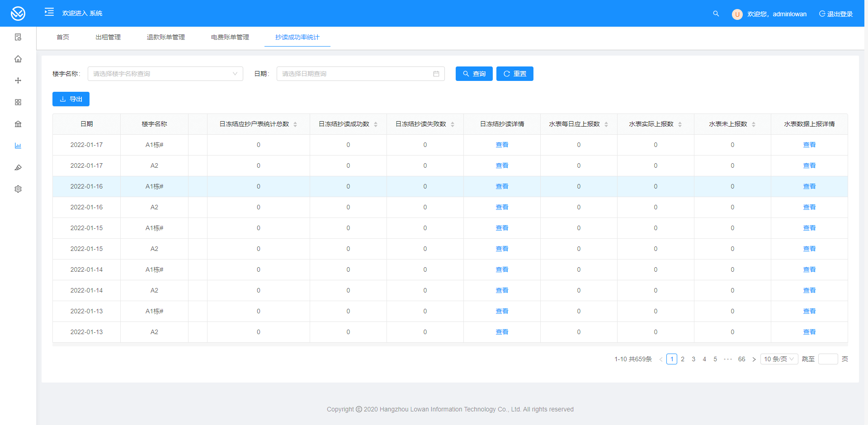Switch to the 退款账单管理 tab
Viewport: 868px width, 425px height.
coord(166,37)
